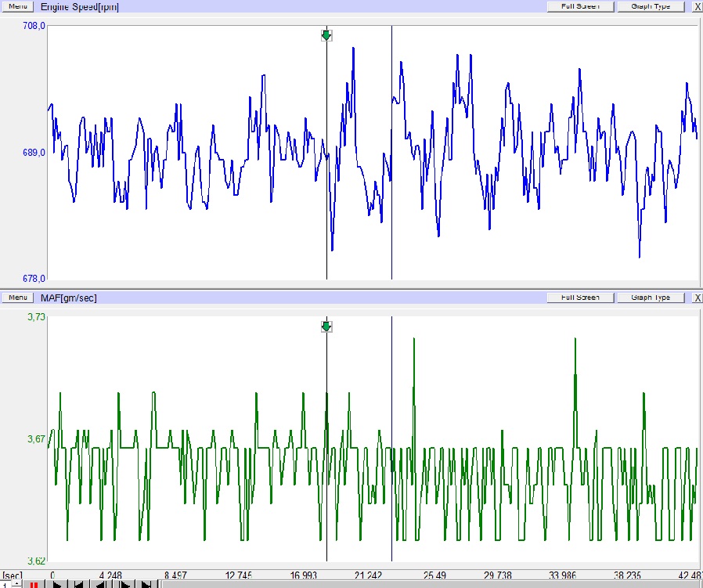Click Full Screen for MAF graph

click(580, 298)
